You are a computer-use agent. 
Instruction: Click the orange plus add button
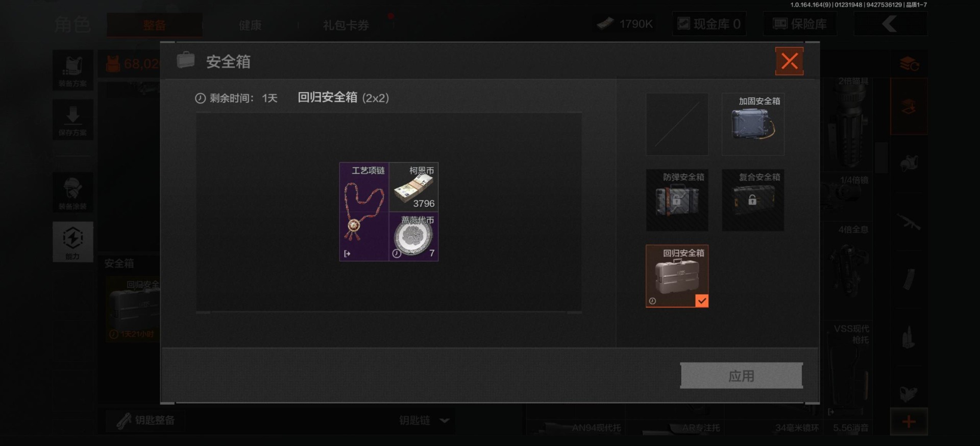(x=909, y=422)
